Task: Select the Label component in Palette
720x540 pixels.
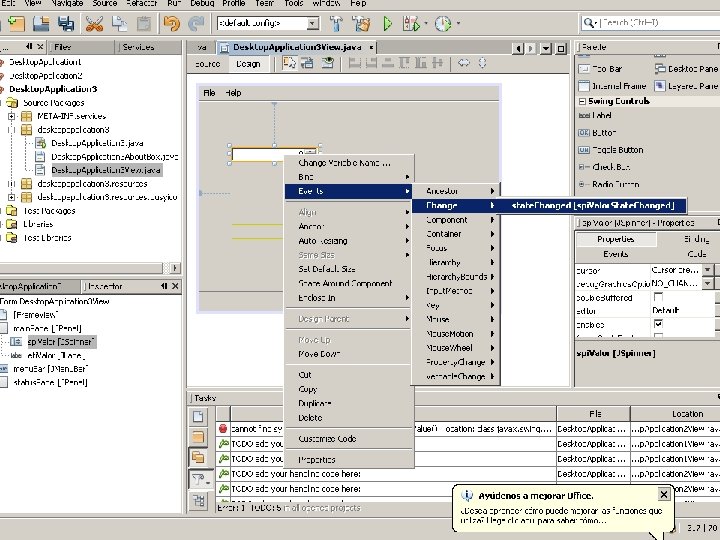Action: point(601,115)
